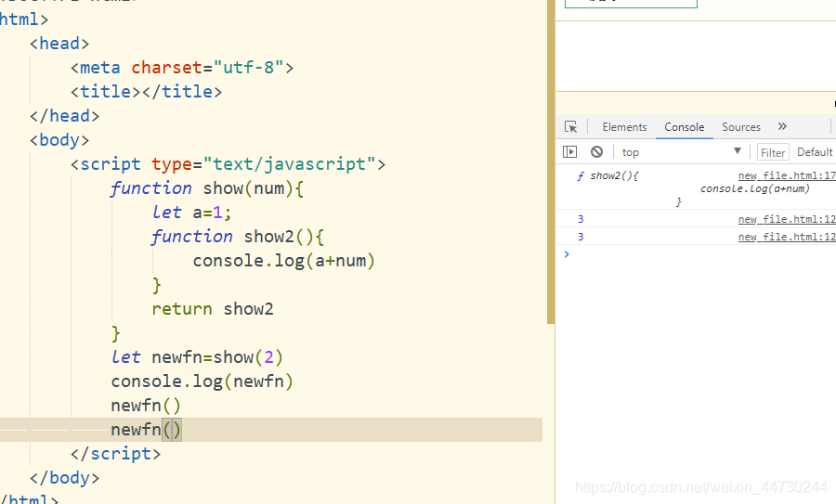
Task: Click the editor vertical scrollbar thumb
Action: click(x=551, y=162)
